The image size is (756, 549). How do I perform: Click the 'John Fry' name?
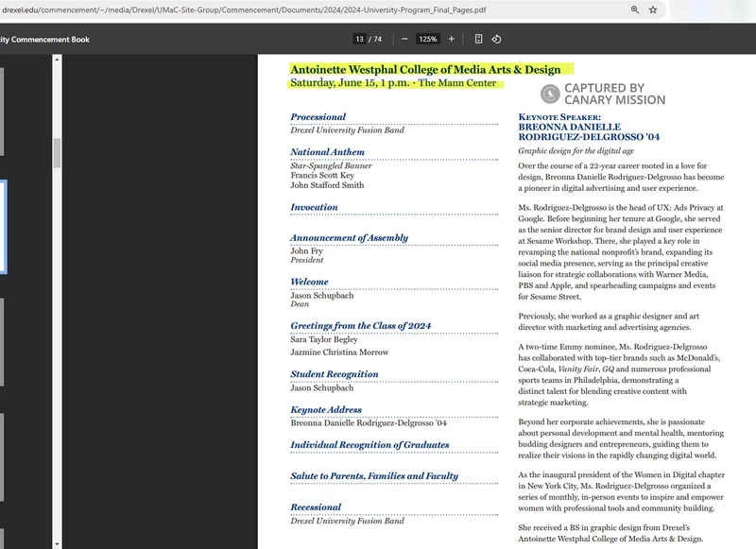click(306, 250)
